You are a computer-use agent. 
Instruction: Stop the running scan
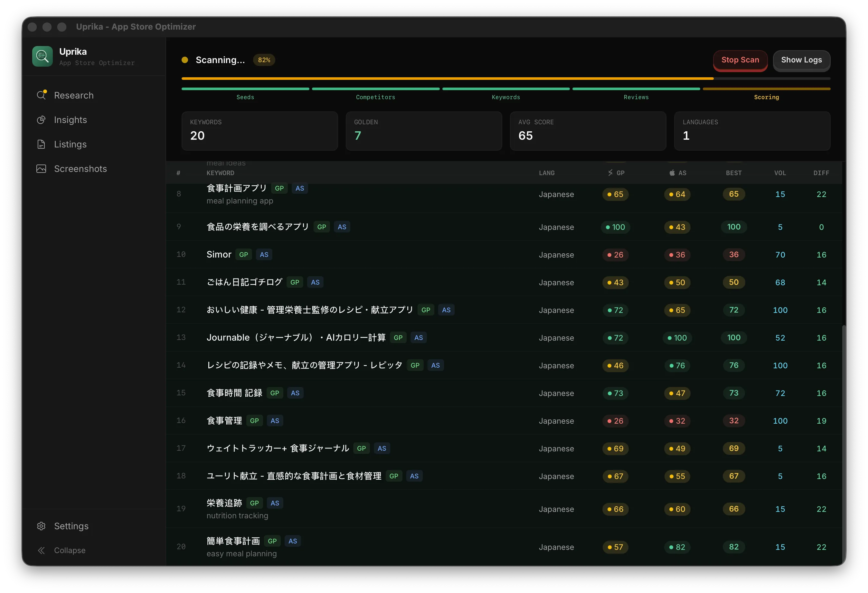pos(740,60)
